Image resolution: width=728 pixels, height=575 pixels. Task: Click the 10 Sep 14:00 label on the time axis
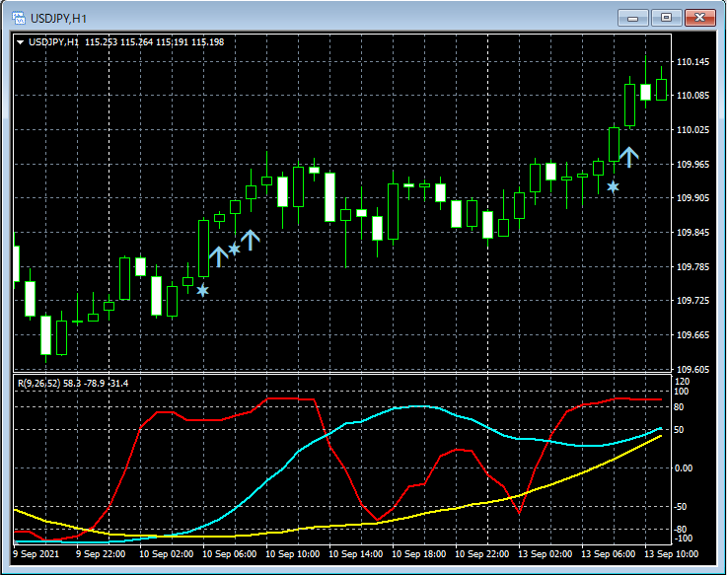point(356,554)
